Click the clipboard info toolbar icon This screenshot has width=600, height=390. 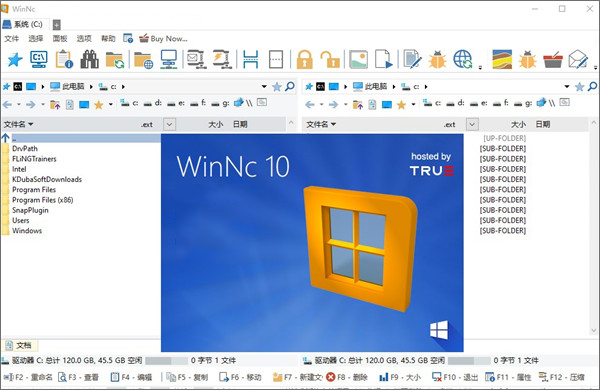(64, 60)
